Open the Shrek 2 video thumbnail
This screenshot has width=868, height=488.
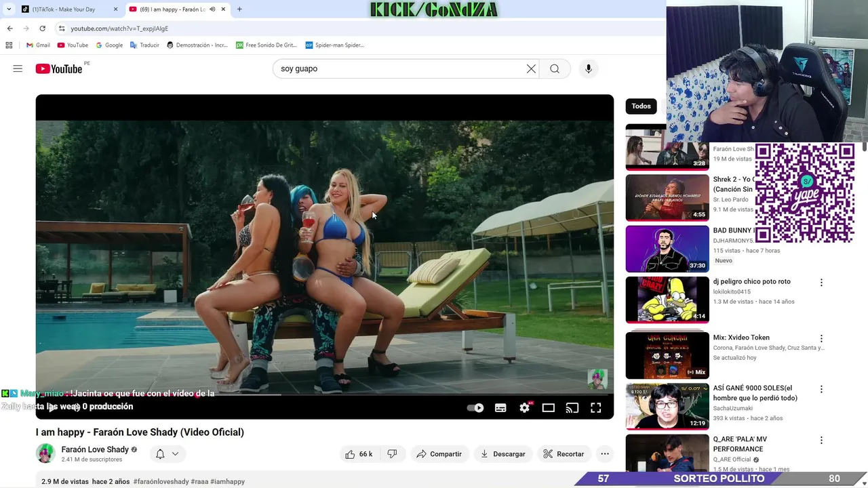[667, 198]
